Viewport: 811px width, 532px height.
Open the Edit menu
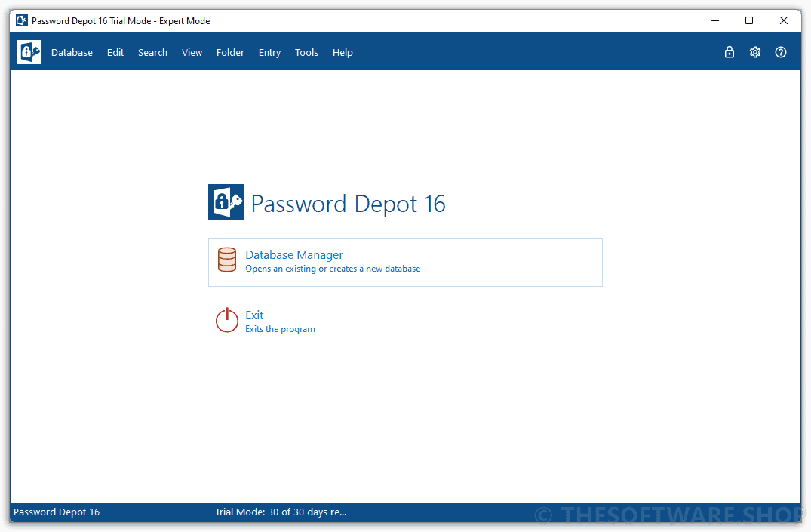point(115,52)
